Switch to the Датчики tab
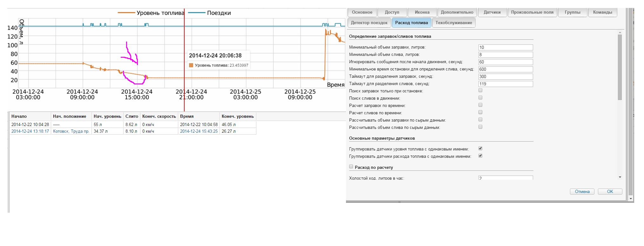 coord(492,12)
